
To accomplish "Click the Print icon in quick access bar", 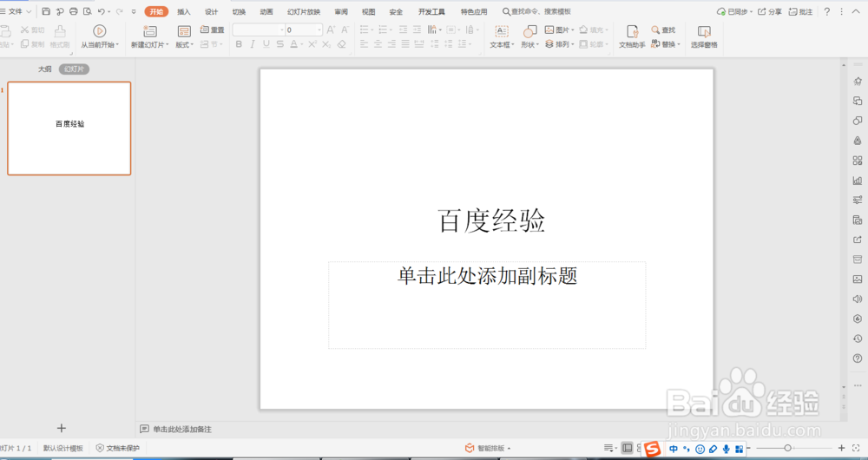I will 74,11.
